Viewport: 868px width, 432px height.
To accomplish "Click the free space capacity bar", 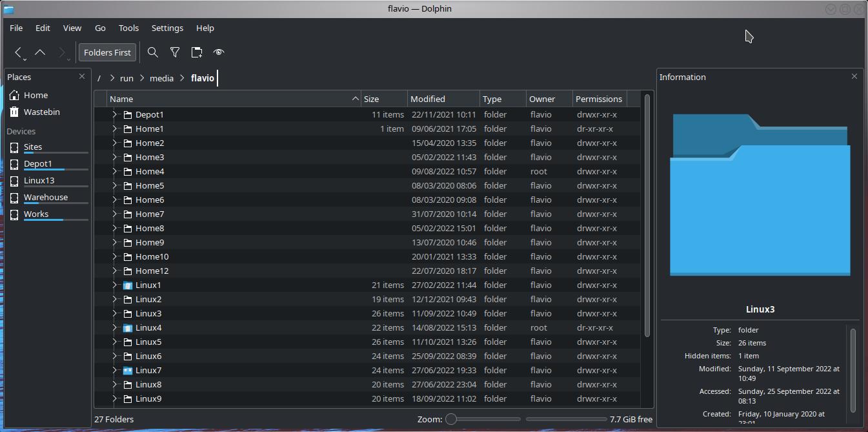I will click(x=566, y=419).
